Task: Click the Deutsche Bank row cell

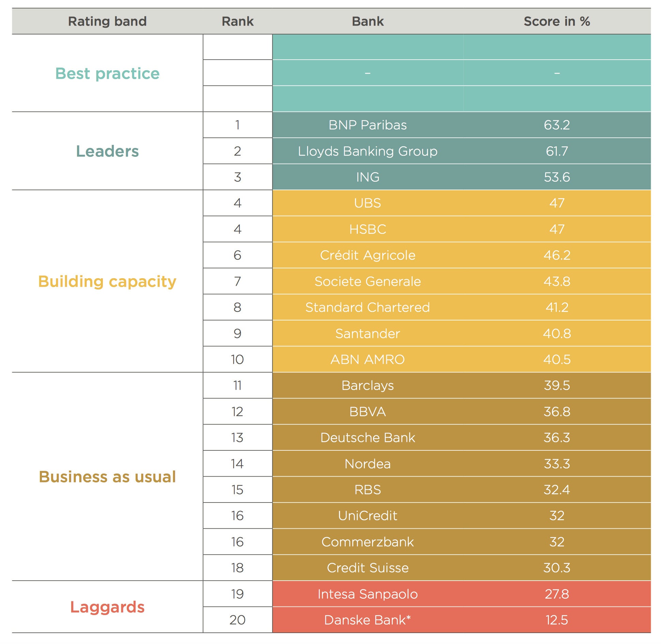Action: tap(368, 438)
